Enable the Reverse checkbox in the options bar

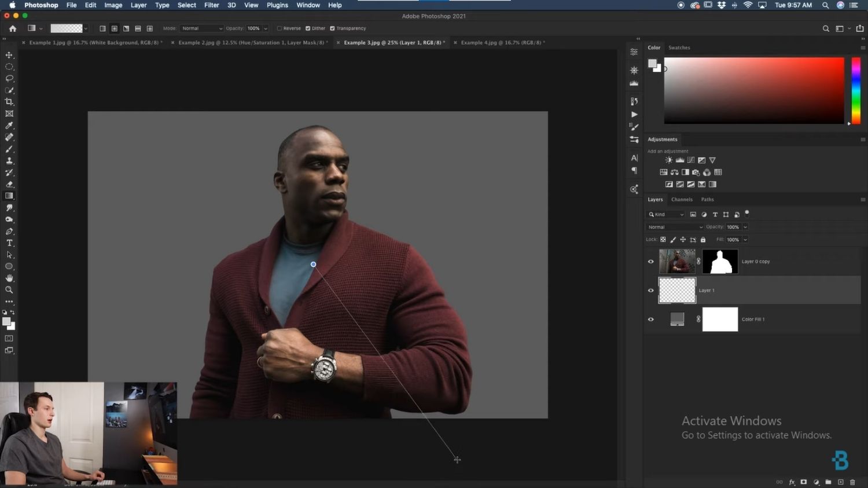pyautogui.click(x=280, y=28)
